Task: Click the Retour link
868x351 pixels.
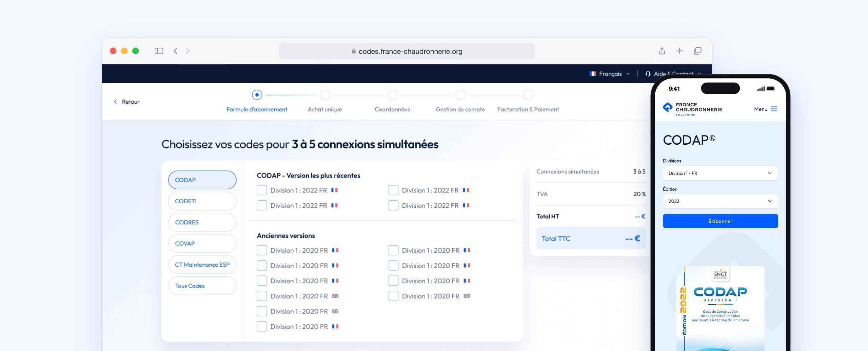Action: pos(126,102)
